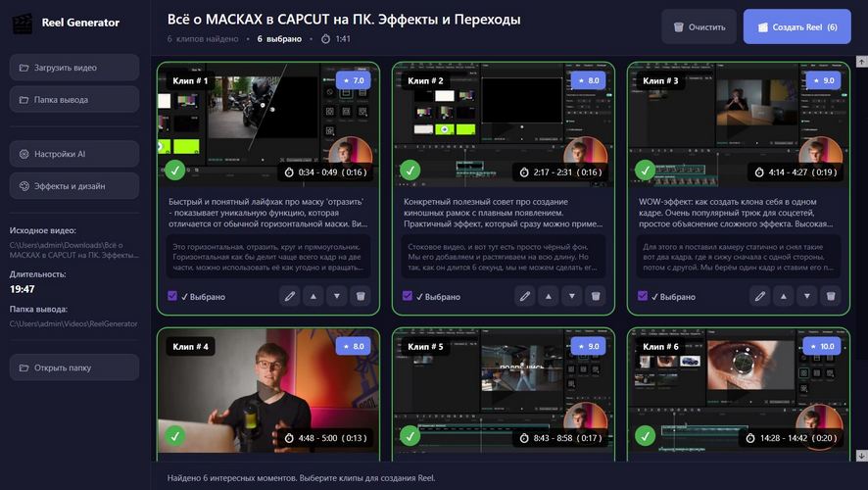
Task: Click the 0:34 - 0:49 time badge on Клип #1
Action: [325, 172]
